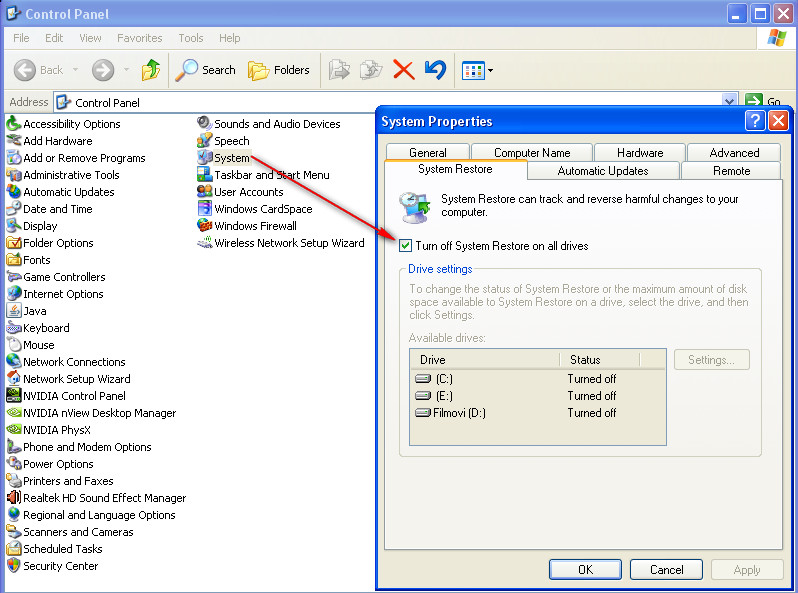Image resolution: width=798 pixels, height=593 pixels.
Task: Open Add Hardware wizard icon
Action: tap(49, 141)
